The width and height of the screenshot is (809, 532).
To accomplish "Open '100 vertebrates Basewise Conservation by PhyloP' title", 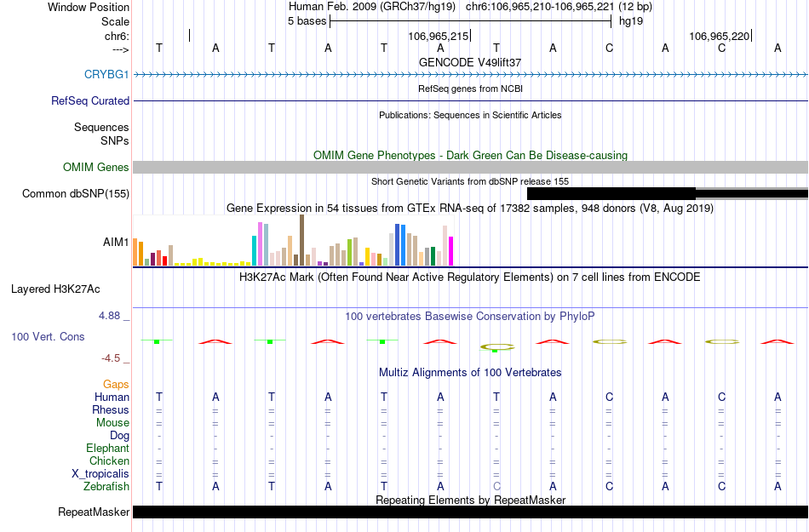I will click(470, 316).
